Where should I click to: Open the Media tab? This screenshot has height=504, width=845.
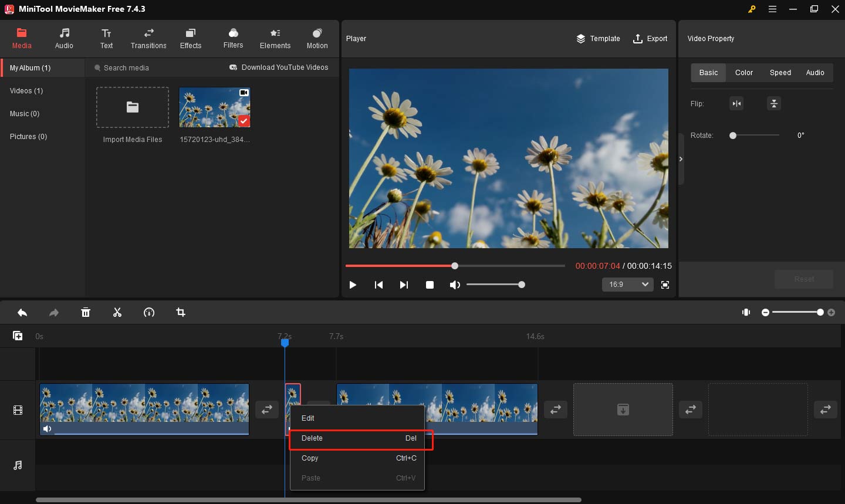pyautogui.click(x=22, y=38)
